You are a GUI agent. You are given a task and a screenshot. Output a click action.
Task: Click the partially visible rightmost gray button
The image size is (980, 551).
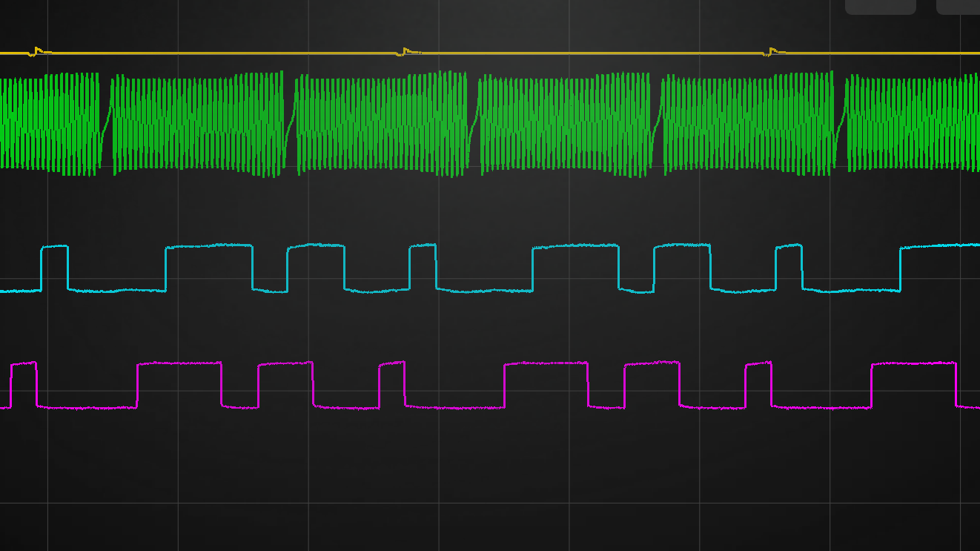959,6
